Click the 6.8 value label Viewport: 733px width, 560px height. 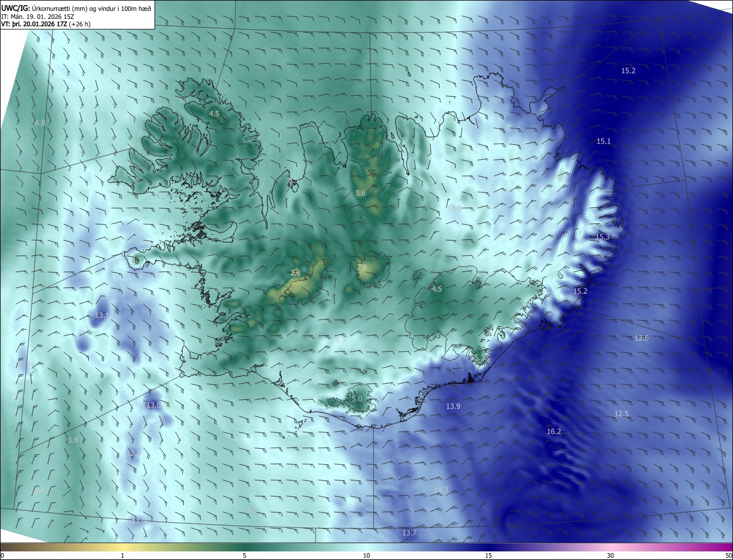[x=40, y=123]
